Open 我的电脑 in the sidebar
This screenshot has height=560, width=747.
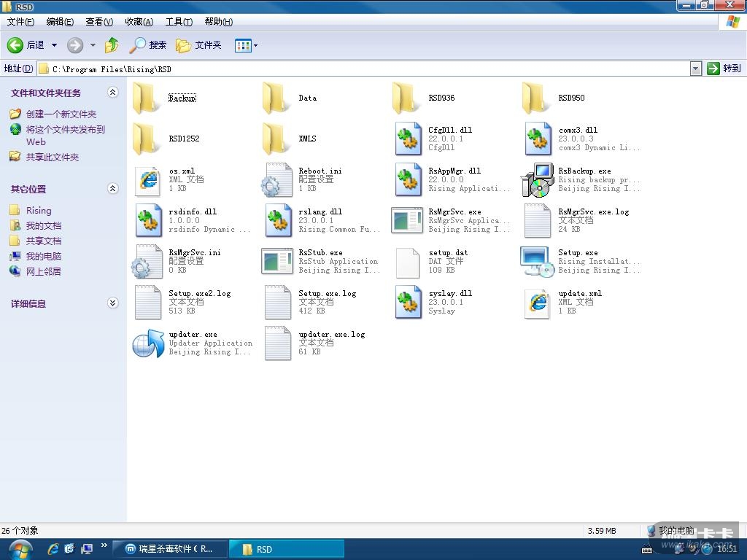coord(43,256)
